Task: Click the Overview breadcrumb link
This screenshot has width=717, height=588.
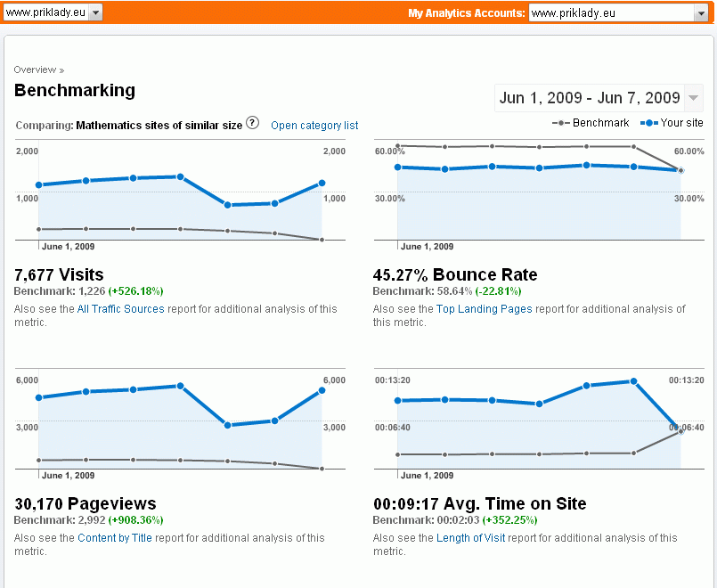Action: coord(35,69)
